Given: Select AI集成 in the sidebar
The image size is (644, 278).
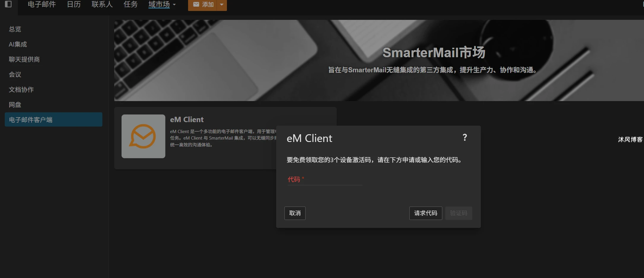Looking at the screenshot, I should [x=18, y=44].
